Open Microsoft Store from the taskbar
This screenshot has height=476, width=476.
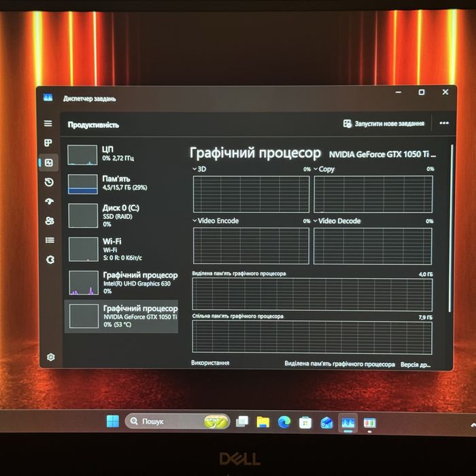tap(305, 422)
